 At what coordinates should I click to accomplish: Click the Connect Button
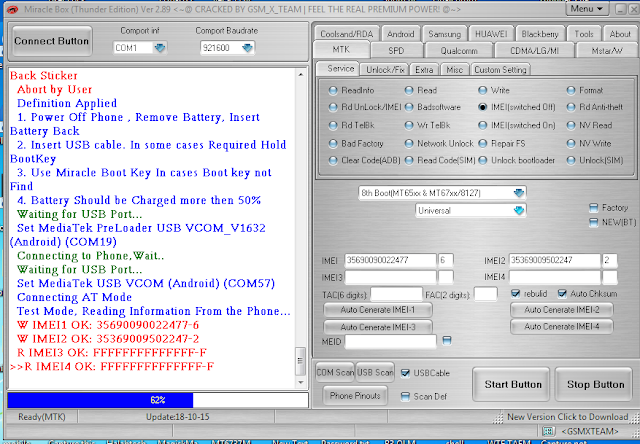pos(52,41)
